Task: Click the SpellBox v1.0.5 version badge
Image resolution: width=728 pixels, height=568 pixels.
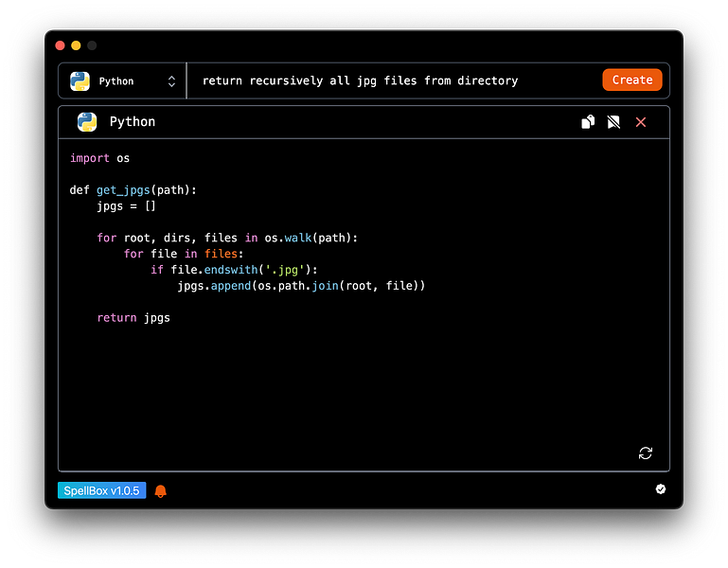Action: pos(101,490)
